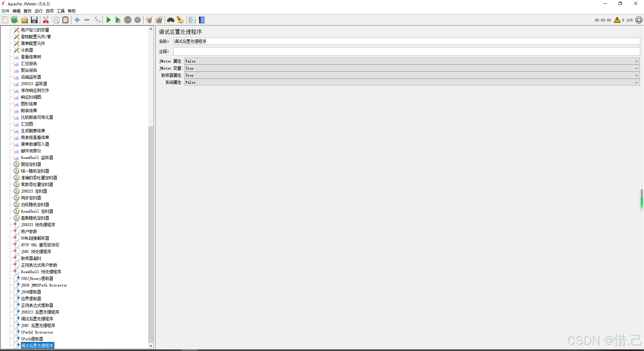644x351 pixels.
Task: Select 聚合报告 in the tree
Action: 29,70
